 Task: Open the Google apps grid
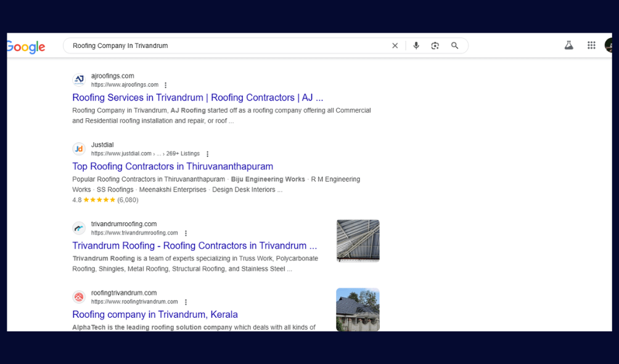[x=591, y=46]
